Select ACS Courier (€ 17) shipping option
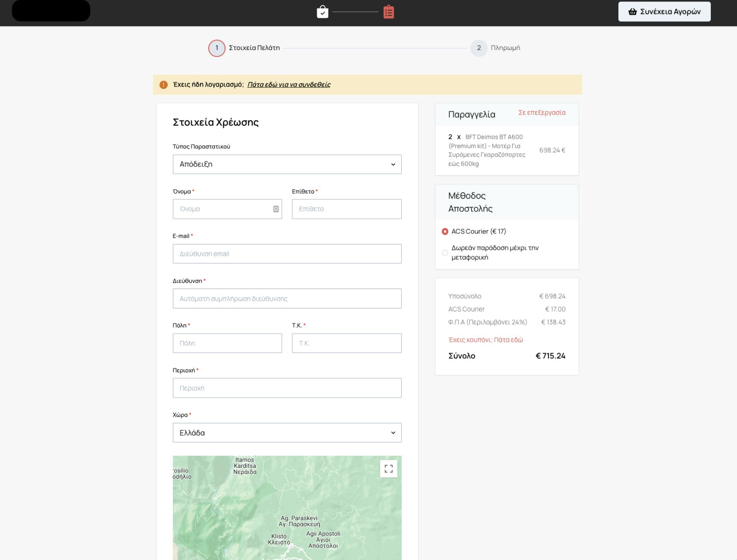Viewport: 737px width, 560px height. 445,231
